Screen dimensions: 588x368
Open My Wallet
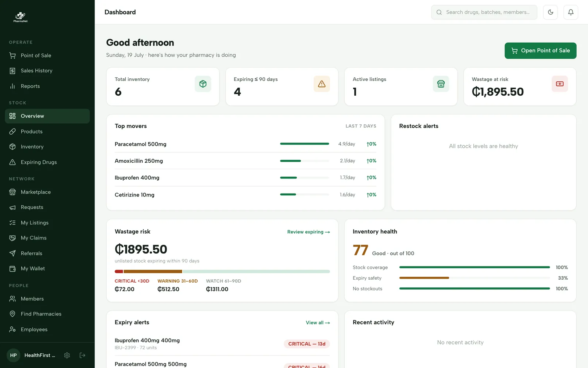[x=47, y=269]
